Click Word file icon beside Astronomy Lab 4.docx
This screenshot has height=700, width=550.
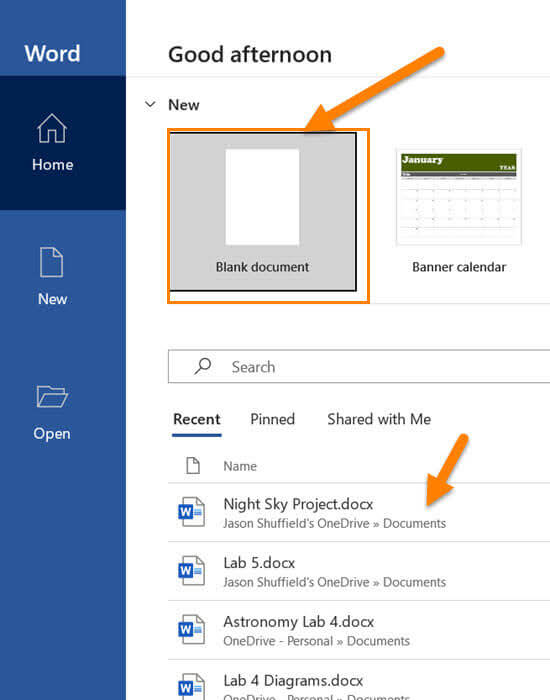coord(192,629)
